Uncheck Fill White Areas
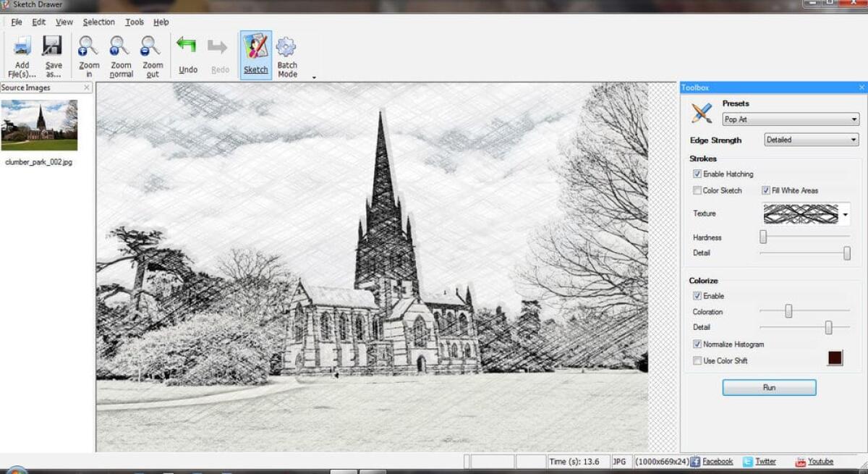 tap(765, 190)
